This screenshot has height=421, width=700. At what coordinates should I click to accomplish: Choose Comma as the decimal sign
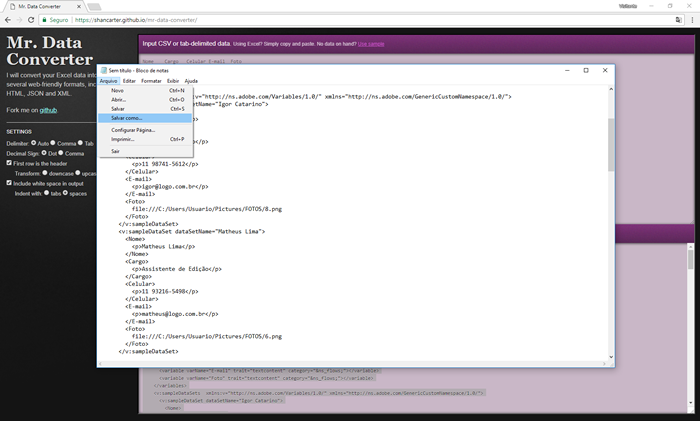[61, 153]
